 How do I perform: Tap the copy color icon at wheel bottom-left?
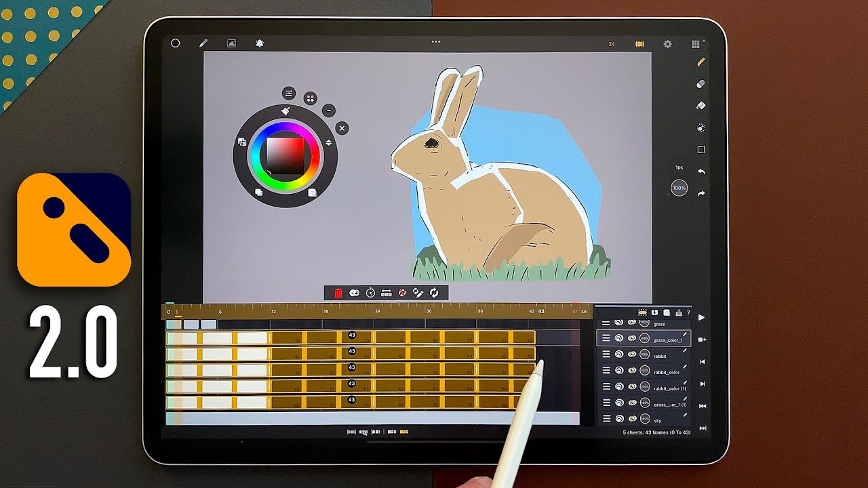pyautogui.click(x=258, y=192)
